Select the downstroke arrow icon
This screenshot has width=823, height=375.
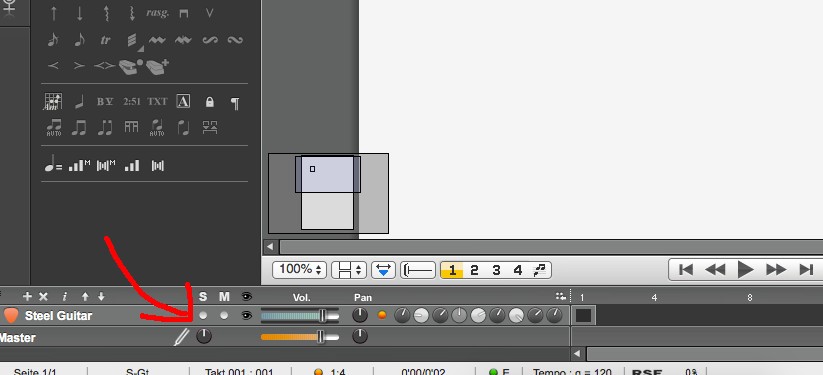click(79, 14)
